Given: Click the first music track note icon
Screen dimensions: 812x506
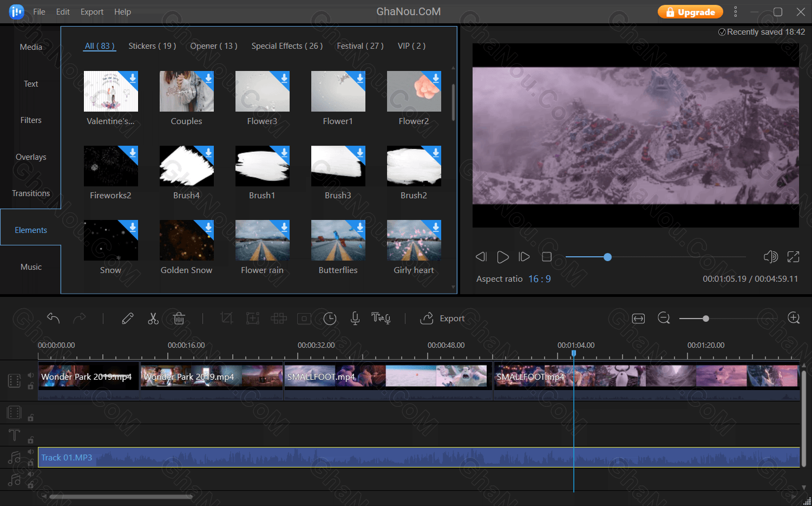Looking at the screenshot, I should [x=15, y=458].
